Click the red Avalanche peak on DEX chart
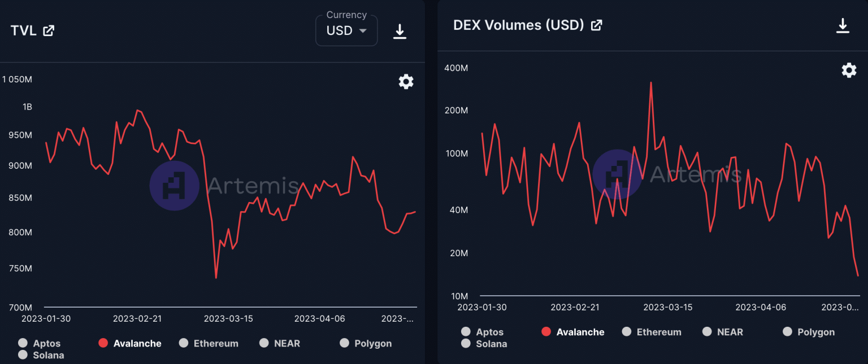The width and height of the screenshot is (868, 364). (651, 82)
